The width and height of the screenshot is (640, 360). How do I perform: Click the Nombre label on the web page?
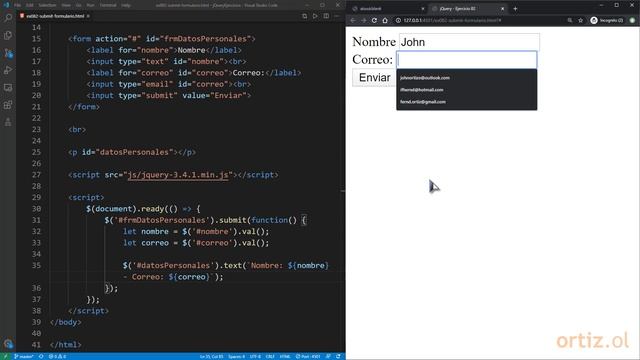(x=374, y=42)
